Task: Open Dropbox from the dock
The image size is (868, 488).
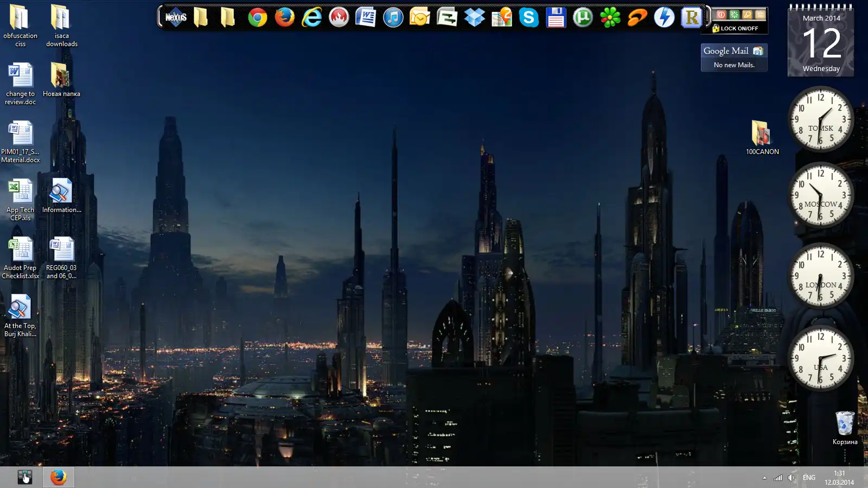Action: point(475,17)
